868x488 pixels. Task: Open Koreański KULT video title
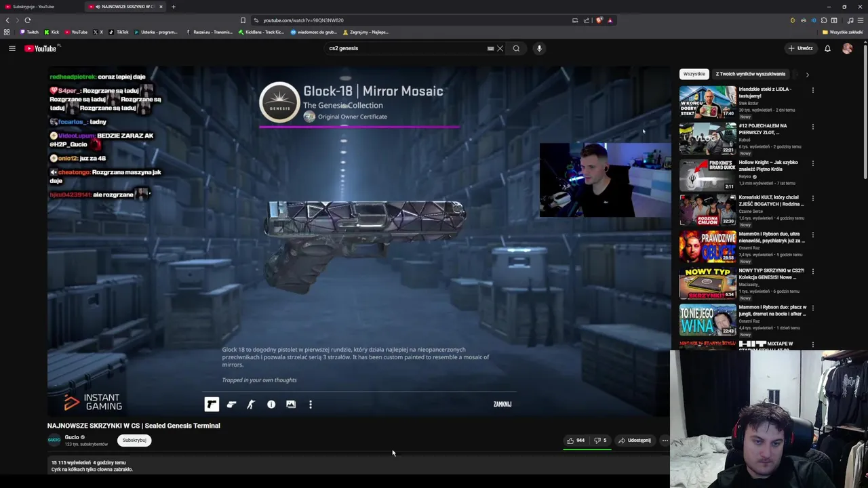(x=771, y=201)
